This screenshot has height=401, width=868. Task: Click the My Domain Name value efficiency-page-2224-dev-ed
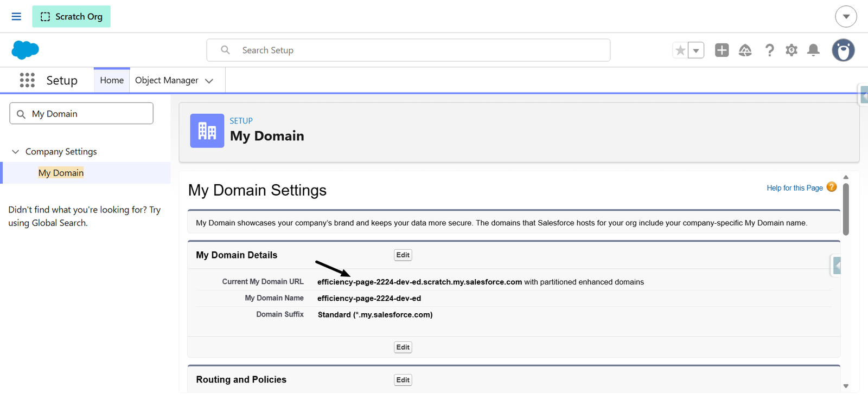pyautogui.click(x=369, y=298)
